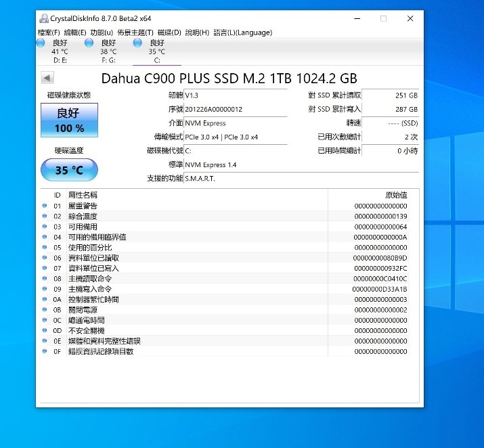
Task: Select attribute row 0E 媒體和資料完整性錯誤
Action: 225,341
